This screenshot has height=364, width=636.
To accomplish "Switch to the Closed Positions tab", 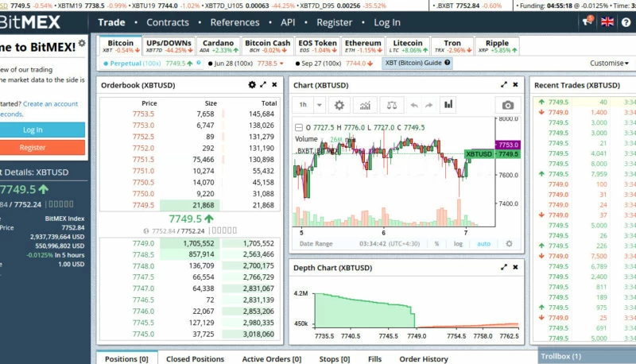I will click(x=195, y=359).
